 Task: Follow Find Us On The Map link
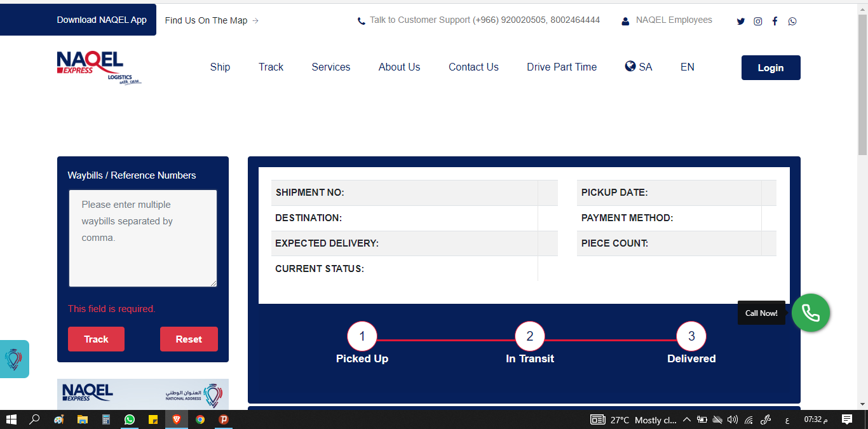point(212,20)
